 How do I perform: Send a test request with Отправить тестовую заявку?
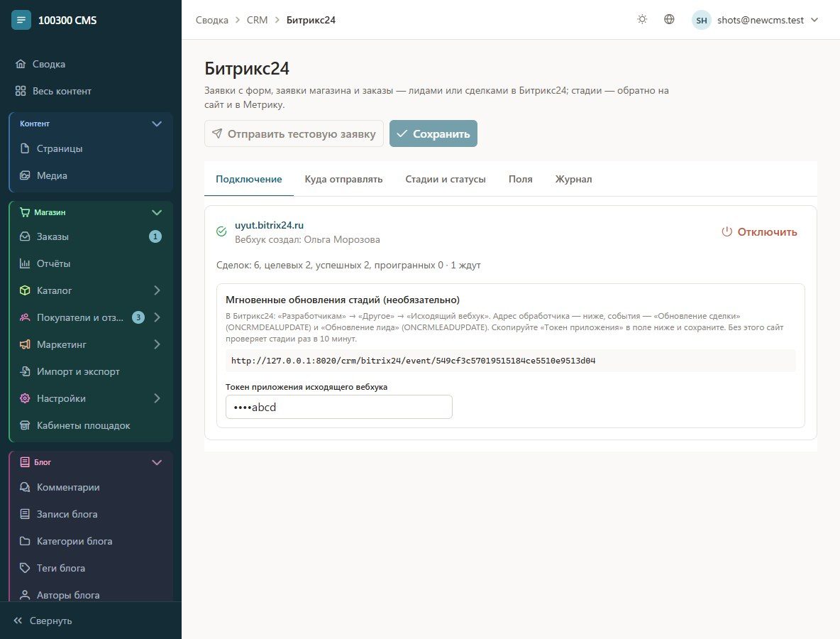coord(294,133)
